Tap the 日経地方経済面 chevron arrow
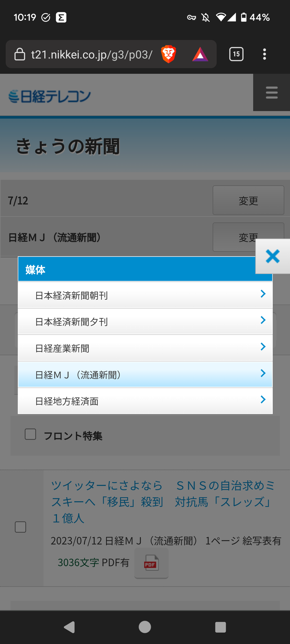This screenshot has height=644, width=290. 263,400
